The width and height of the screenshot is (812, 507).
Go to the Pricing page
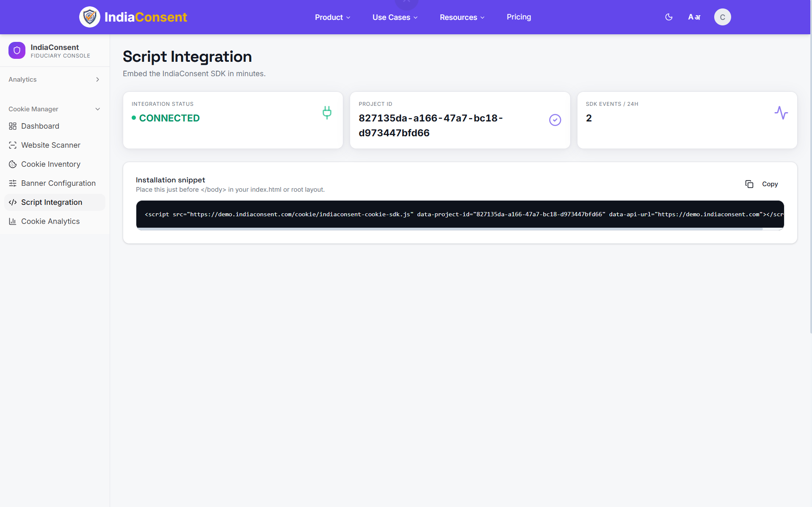[x=519, y=17]
